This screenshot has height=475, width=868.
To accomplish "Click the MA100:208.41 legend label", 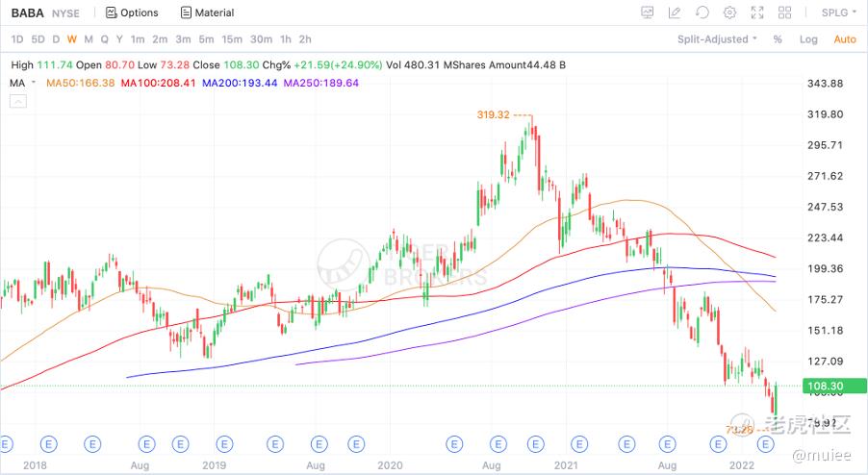I will pyautogui.click(x=159, y=83).
